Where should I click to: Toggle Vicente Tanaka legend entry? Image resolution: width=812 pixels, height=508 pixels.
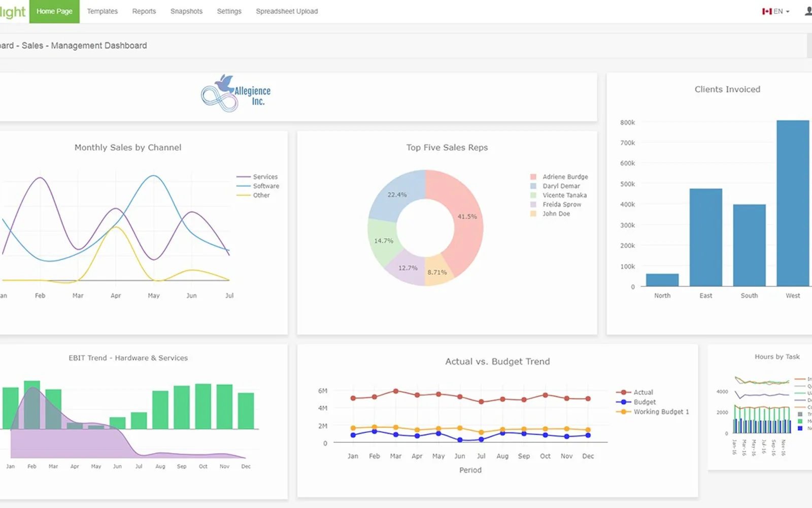pos(558,195)
